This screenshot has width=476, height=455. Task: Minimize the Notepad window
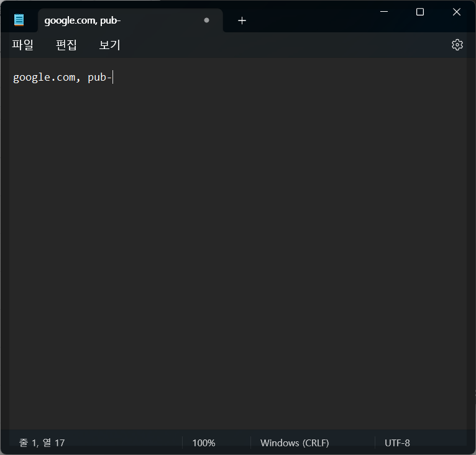point(384,12)
